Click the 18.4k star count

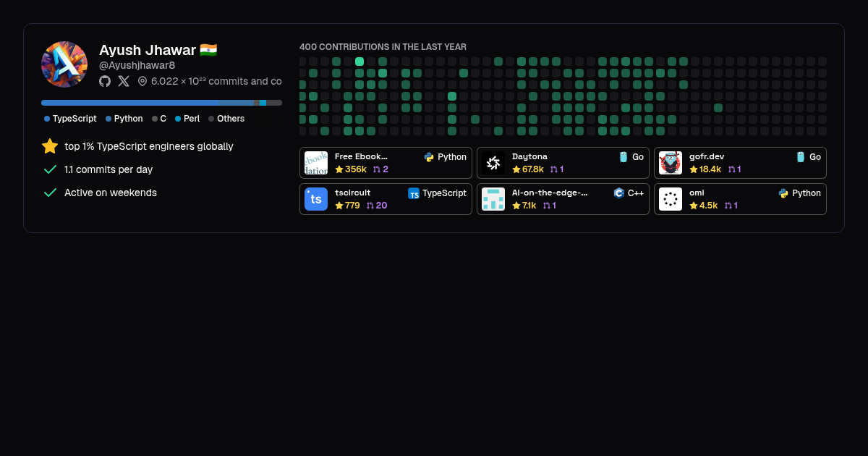[710, 169]
